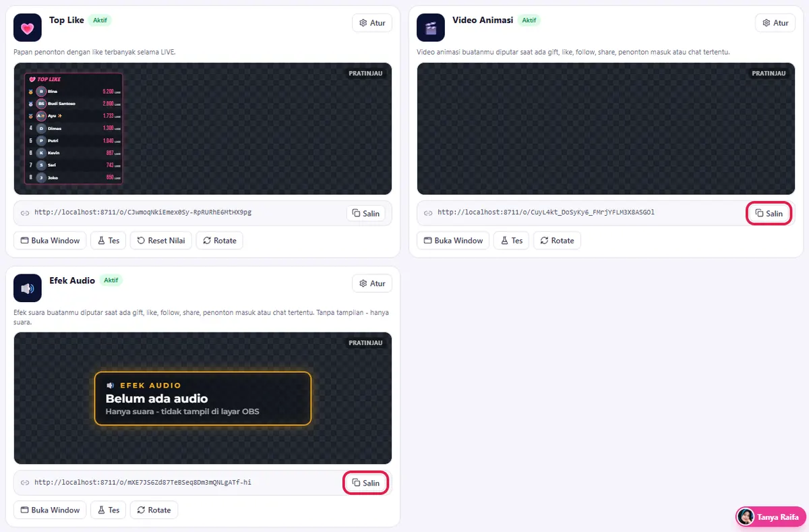
Task: Open Atur settings for Efek Audio
Action: click(372, 284)
